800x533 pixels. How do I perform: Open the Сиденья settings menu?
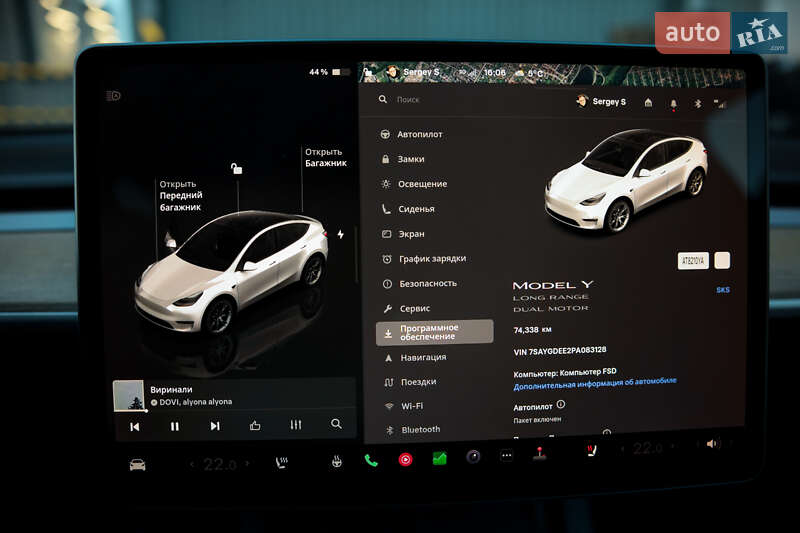tap(408, 209)
